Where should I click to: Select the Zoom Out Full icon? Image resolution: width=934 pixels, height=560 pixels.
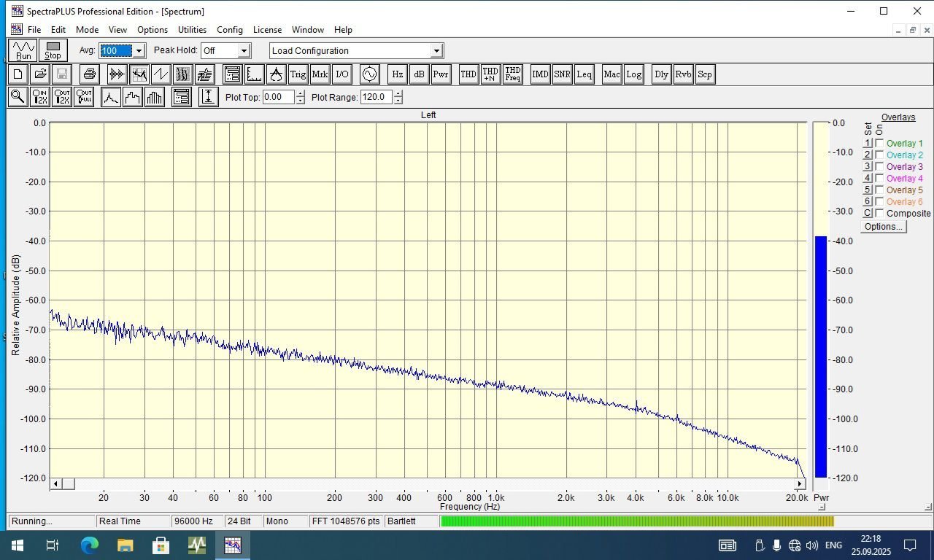[84, 97]
